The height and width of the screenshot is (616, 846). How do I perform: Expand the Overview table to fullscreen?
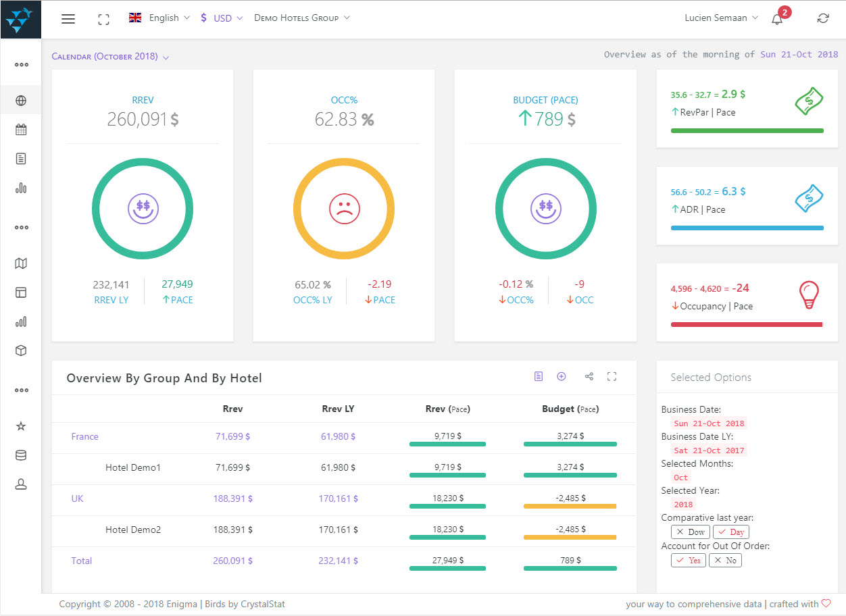pos(612,377)
